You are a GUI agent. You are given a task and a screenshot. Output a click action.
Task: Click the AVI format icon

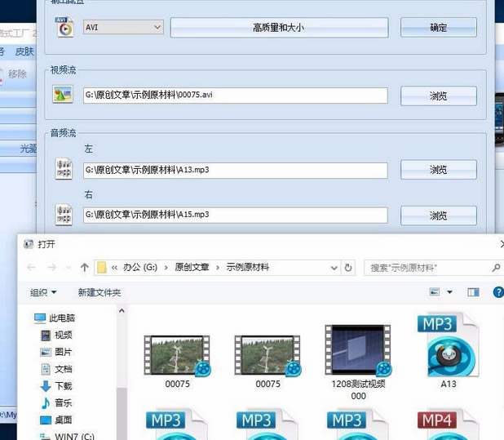pos(64,27)
